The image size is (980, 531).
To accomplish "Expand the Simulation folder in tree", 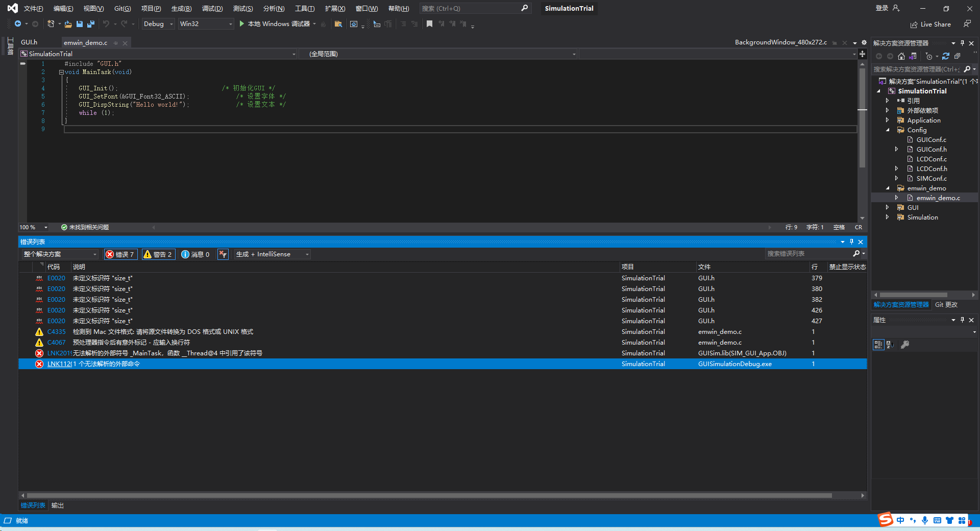I will pyautogui.click(x=888, y=218).
